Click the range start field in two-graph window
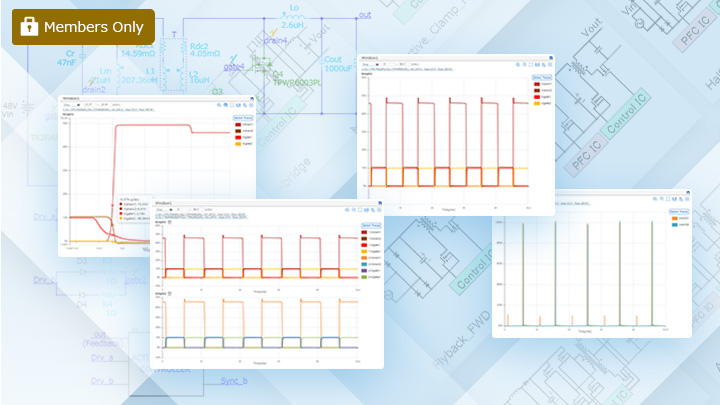The height and width of the screenshot is (405, 720). click(183, 209)
